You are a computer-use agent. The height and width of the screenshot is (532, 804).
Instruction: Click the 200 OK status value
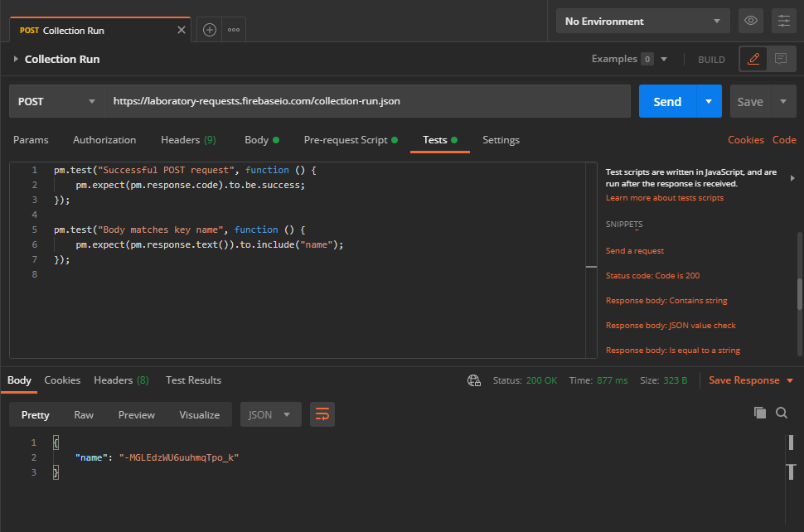pos(541,380)
